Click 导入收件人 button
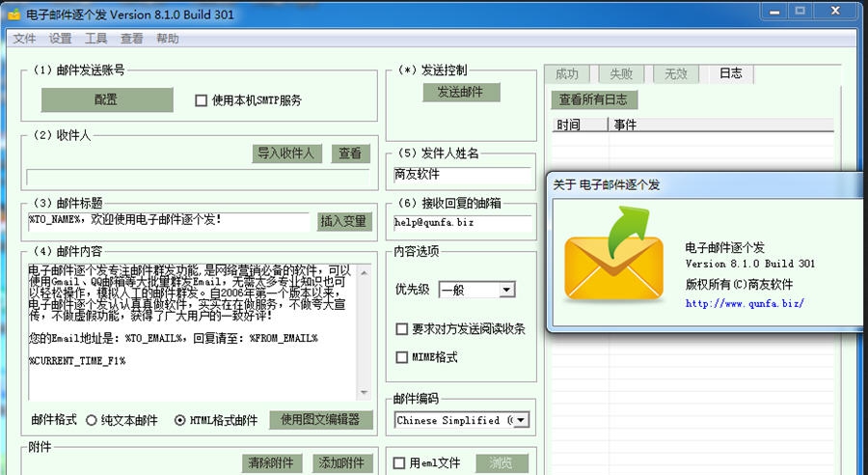868x475 pixels. tap(286, 154)
